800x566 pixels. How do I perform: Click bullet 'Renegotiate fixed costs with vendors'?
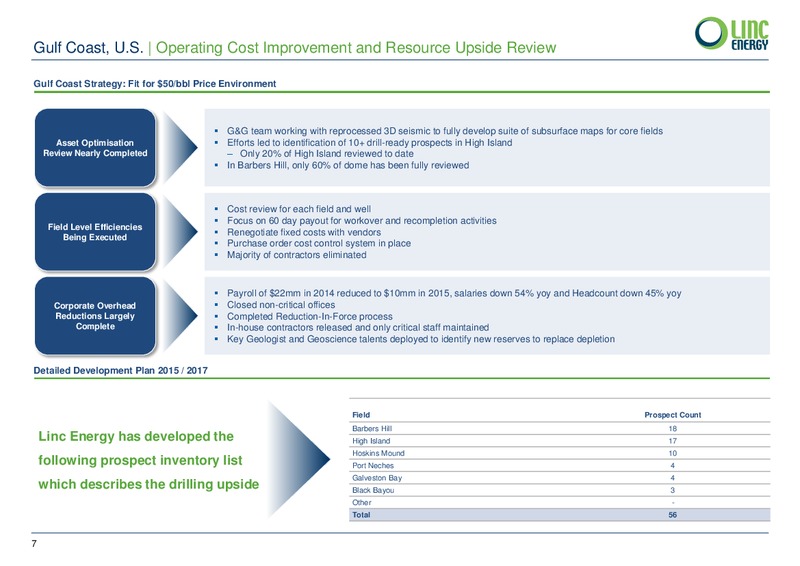pos(304,232)
